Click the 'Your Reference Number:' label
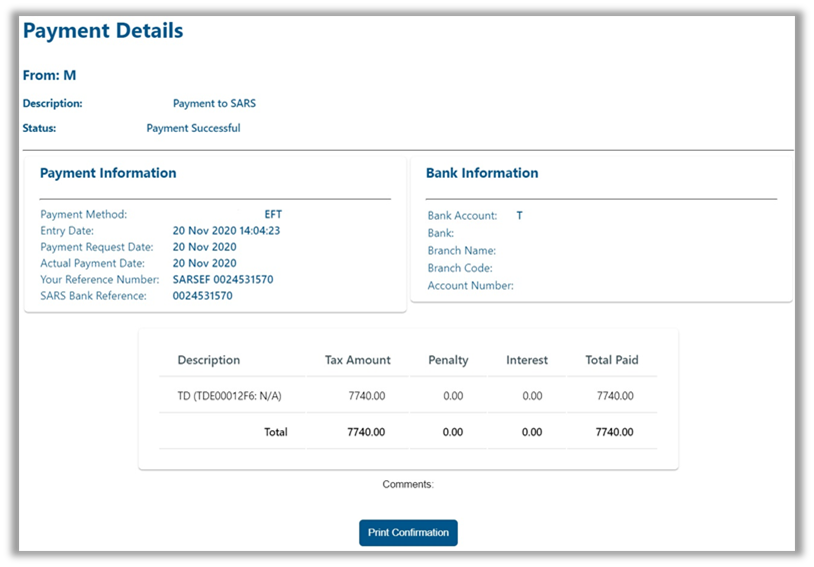Screen dimensions: 814x567 pyautogui.click(x=100, y=279)
